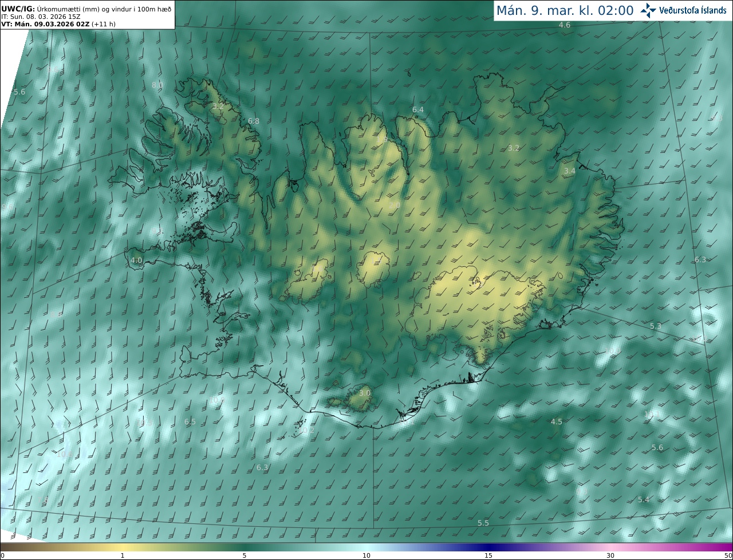Click the 0 tick on the color scale
Image resolution: width=733 pixels, height=560 pixels.
(x=2, y=555)
